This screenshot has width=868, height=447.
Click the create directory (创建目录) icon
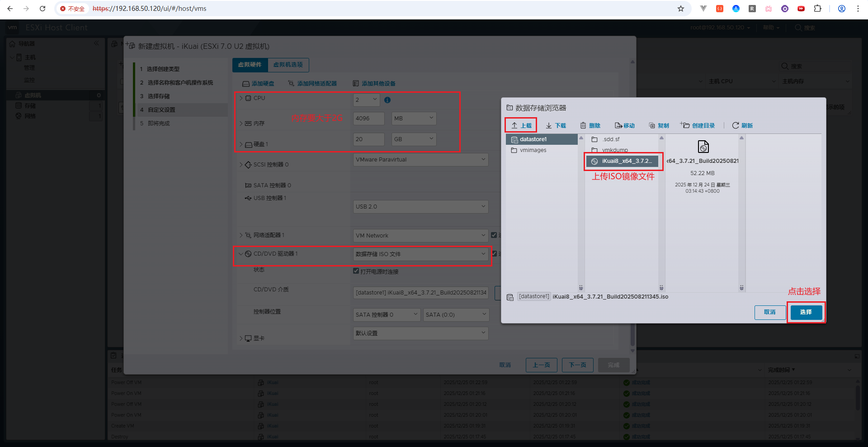tap(685, 125)
